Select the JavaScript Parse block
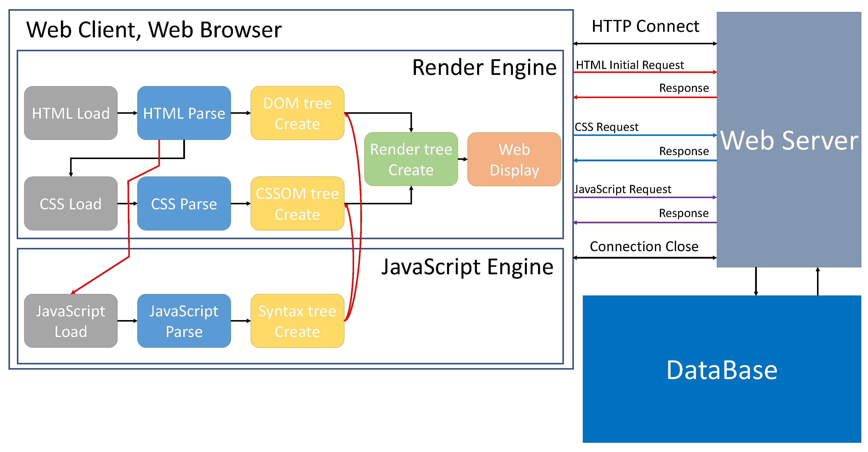Viewport: 868px width, 452px height. [184, 321]
